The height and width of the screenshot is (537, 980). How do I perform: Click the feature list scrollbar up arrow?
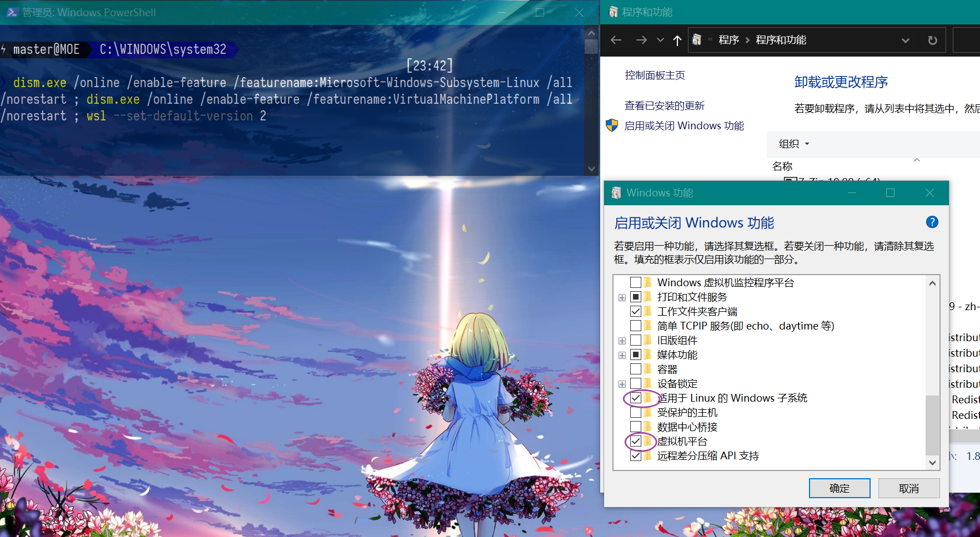(x=932, y=283)
